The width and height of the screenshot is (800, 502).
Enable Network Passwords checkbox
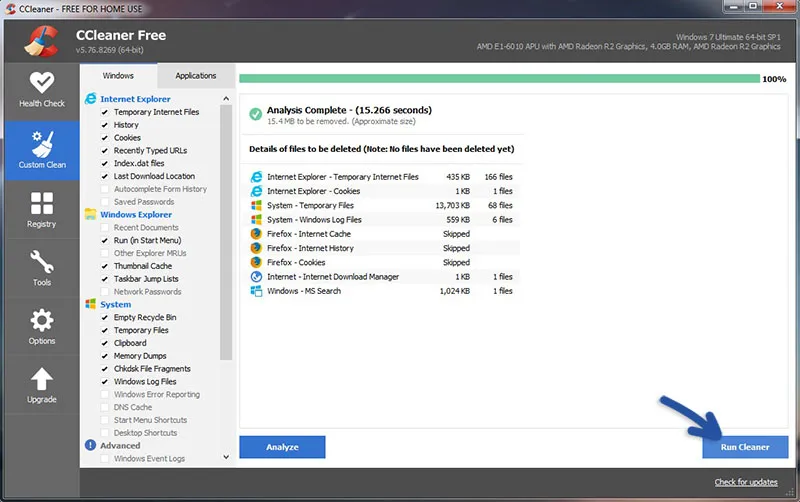[x=105, y=291]
